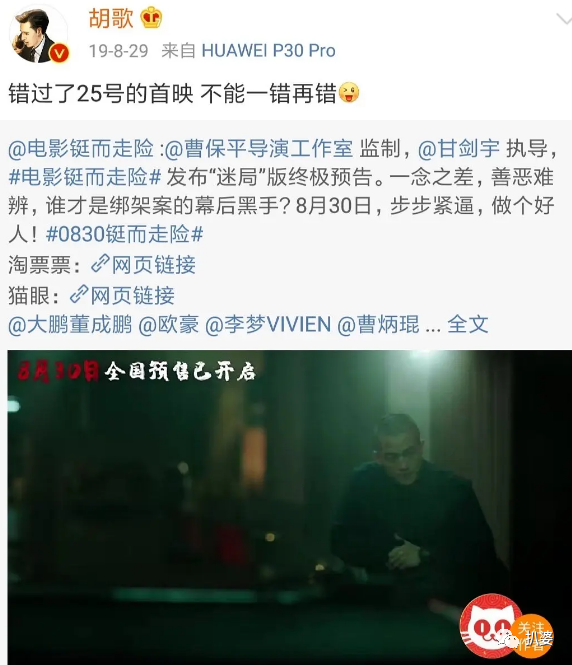572x665 pixels.
Task: Click the username 胡歌
Action: [111, 18]
